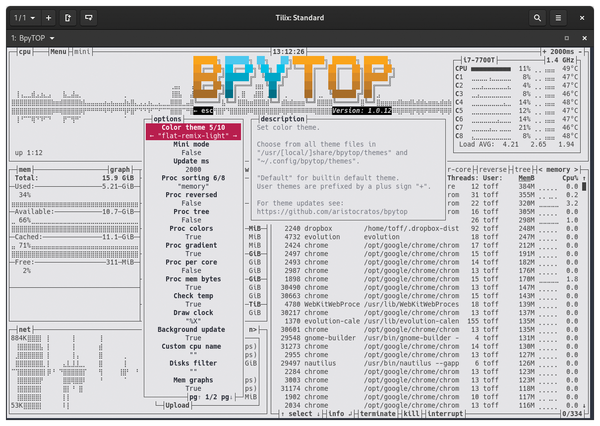Image resolution: width=600 pixels, height=426 pixels.
Task: Switch to previous theme with left arrow
Action: point(152,135)
